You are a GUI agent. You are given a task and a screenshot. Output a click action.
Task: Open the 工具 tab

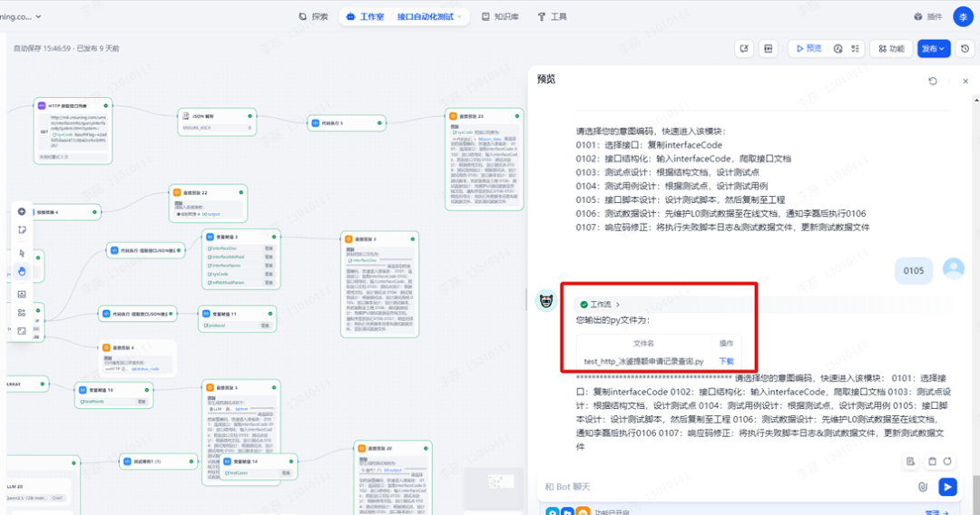point(553,17)
